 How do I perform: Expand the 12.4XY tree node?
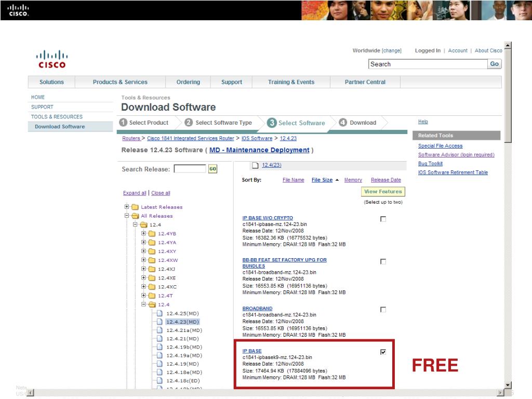[143, 251]
